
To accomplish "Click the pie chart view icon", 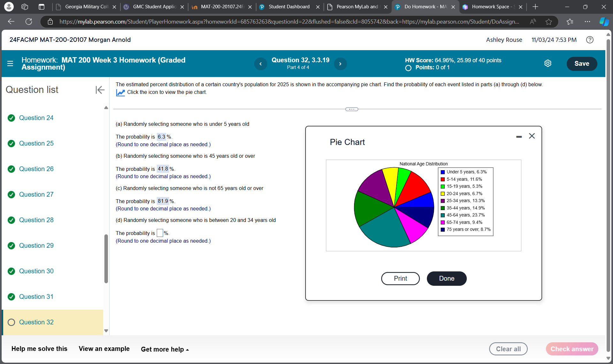I will click(x=120, y=93).
